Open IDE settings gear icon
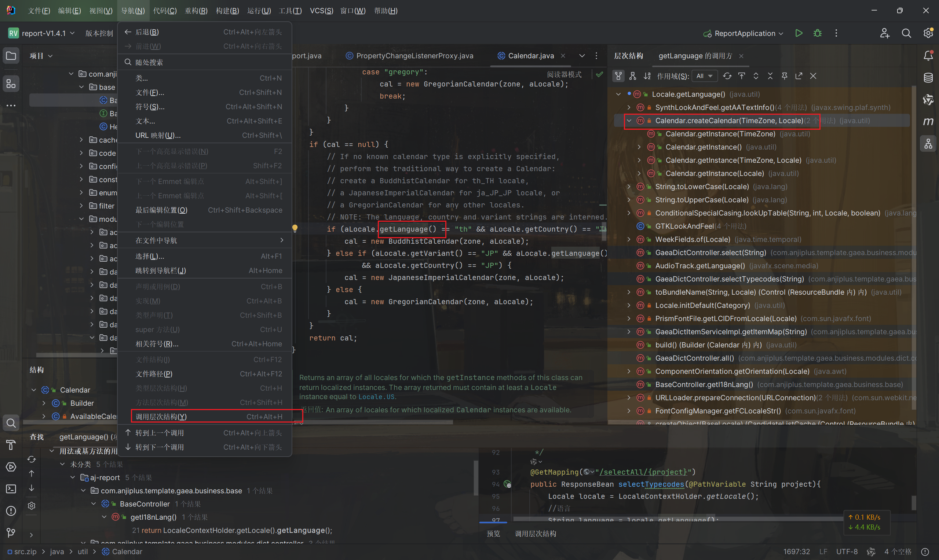Screen dimensions: 939x560 pos(928,33)
